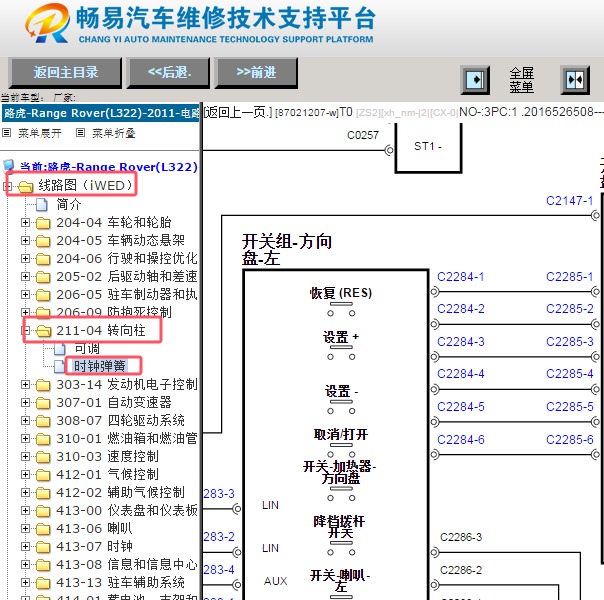
Task: Click connector link C2285-6
Action: coord(570,440)
